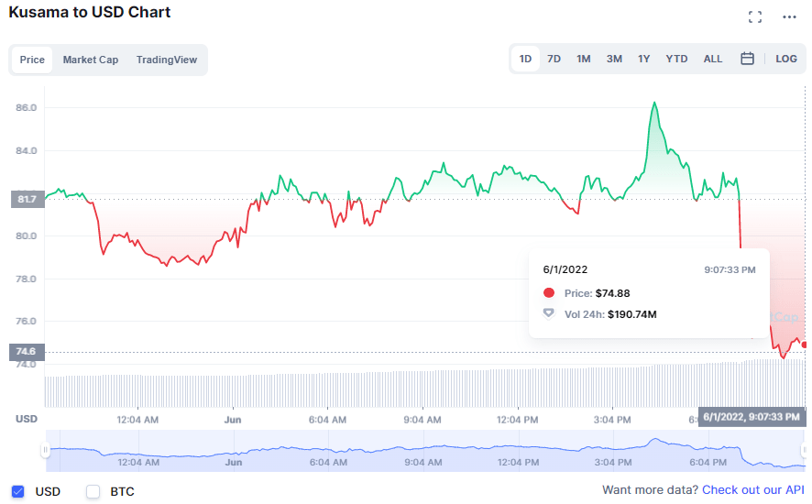Choose the 1M time range
This screenshot has height=504, width=812.
(583, 59)
